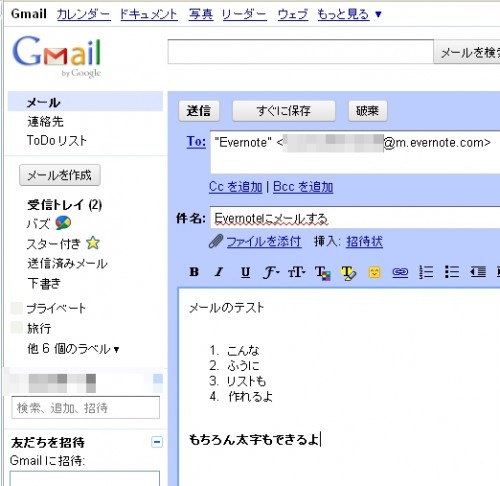The height and width of the screenshot is (486, 500).
Task: Click the Gmail logo
Action: click(57, 56)
